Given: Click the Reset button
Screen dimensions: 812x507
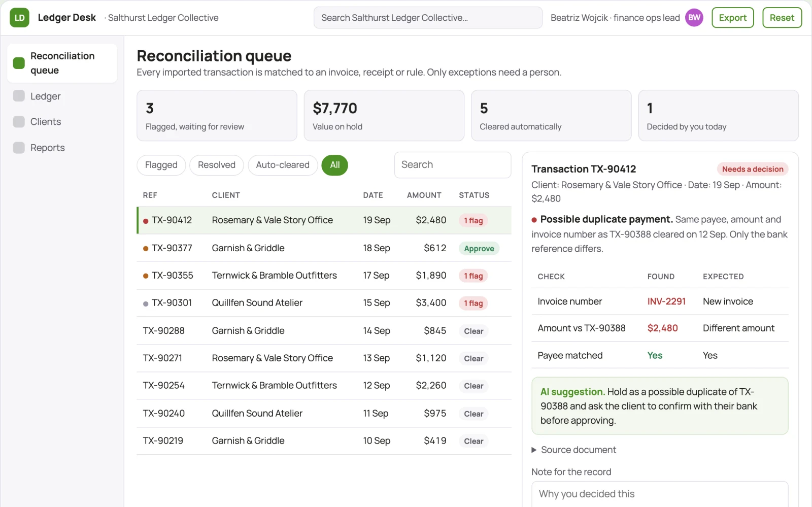Looking at the screenshot, I should coord(782,18).
